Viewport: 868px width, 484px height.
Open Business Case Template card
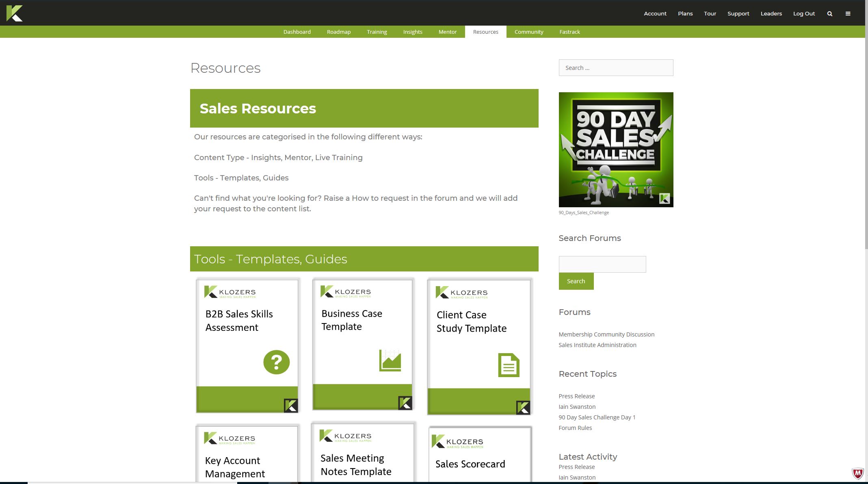[x=362, y=344]
